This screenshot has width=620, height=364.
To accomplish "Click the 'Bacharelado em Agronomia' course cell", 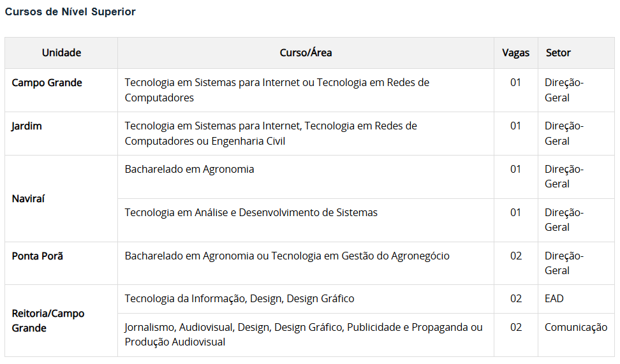I will 189,169.
